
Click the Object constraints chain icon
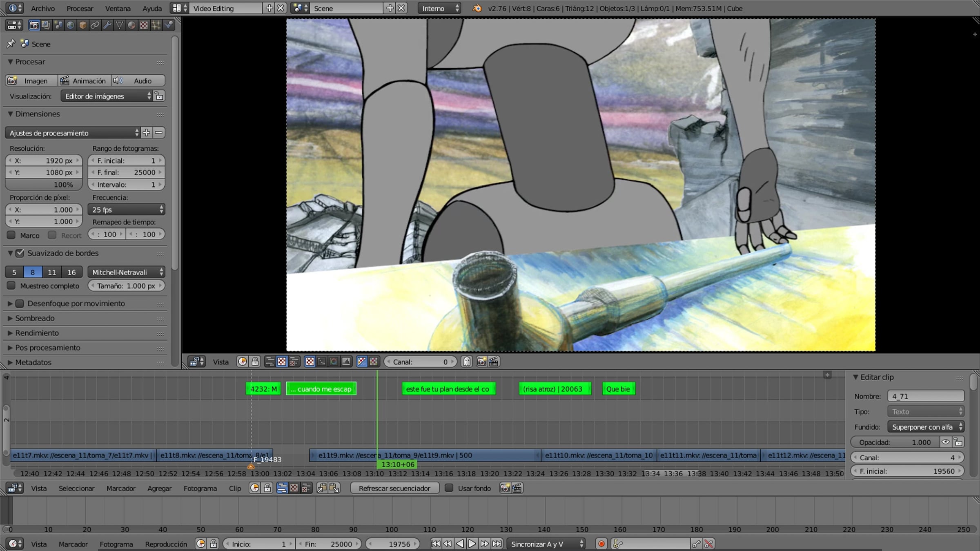[95, 25]
